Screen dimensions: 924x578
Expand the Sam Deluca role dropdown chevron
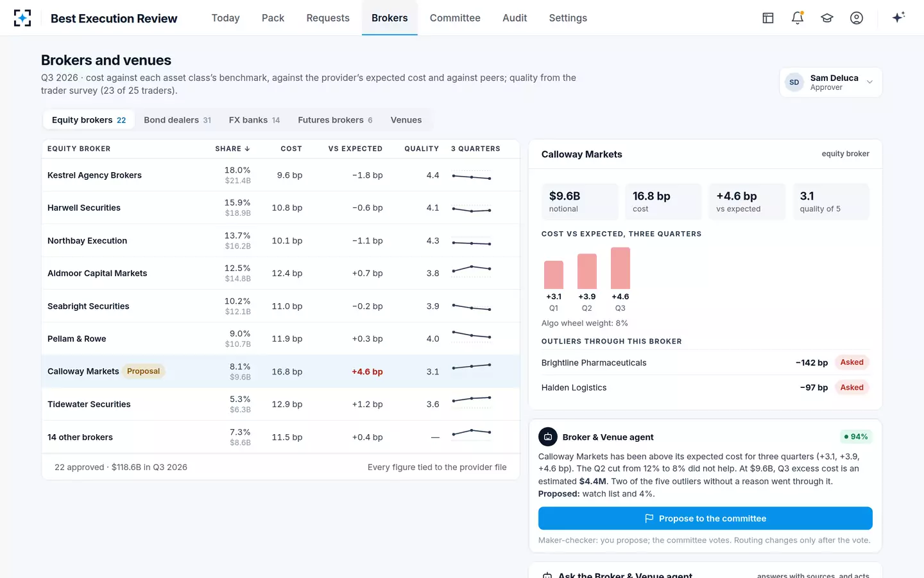click(x=870, y=82)
